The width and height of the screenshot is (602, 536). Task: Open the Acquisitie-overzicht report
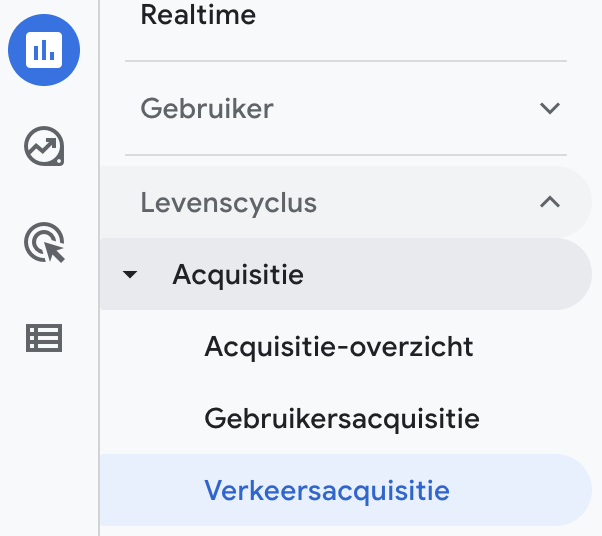[338, 346]
